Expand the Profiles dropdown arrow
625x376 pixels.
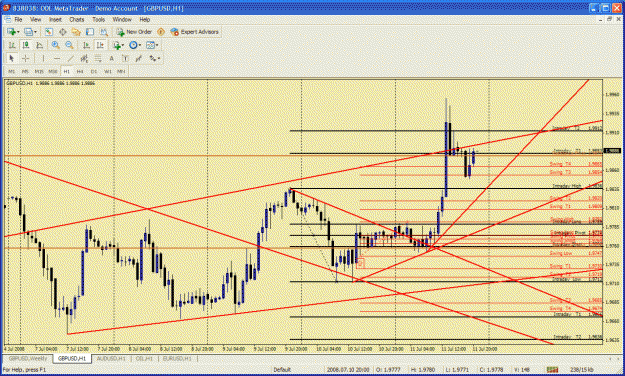point(35,32)
